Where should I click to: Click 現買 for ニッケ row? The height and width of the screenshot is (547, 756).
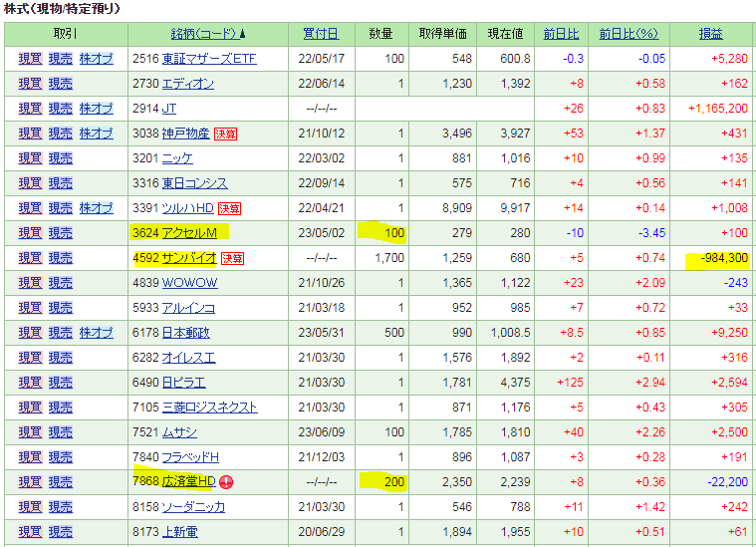click(30, 158)
